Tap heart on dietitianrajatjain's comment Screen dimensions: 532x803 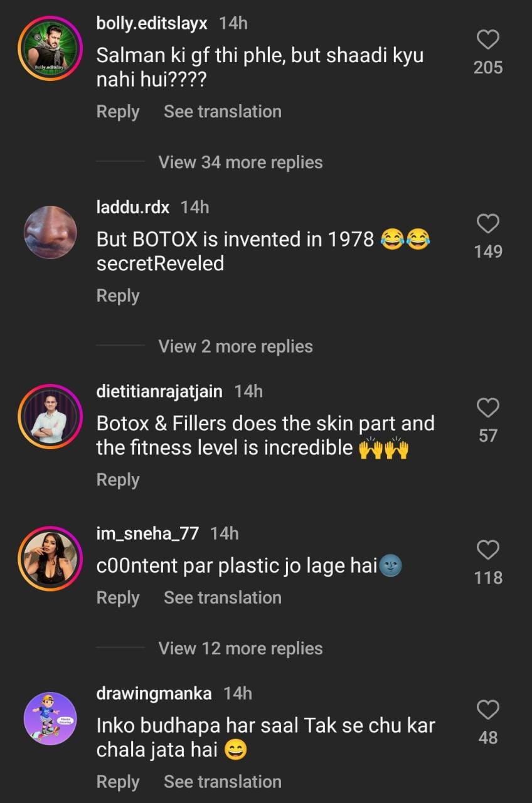(488, 408)
